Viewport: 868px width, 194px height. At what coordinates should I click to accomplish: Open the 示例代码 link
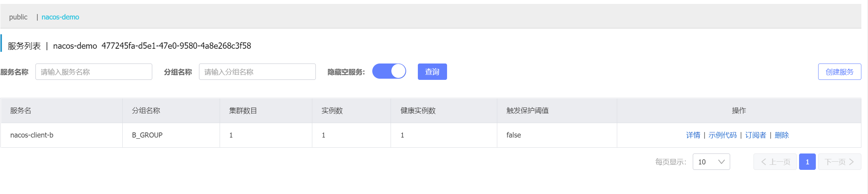[x=722, y=135]
